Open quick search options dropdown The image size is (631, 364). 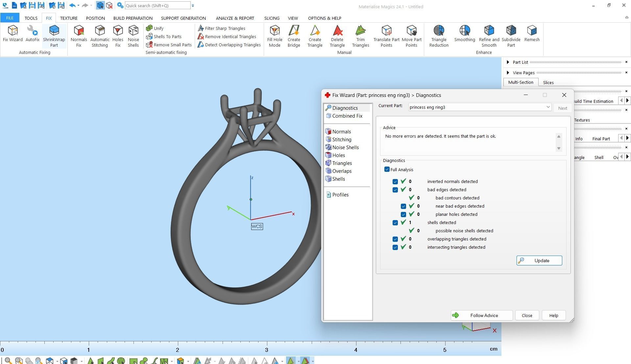point(193,6)
